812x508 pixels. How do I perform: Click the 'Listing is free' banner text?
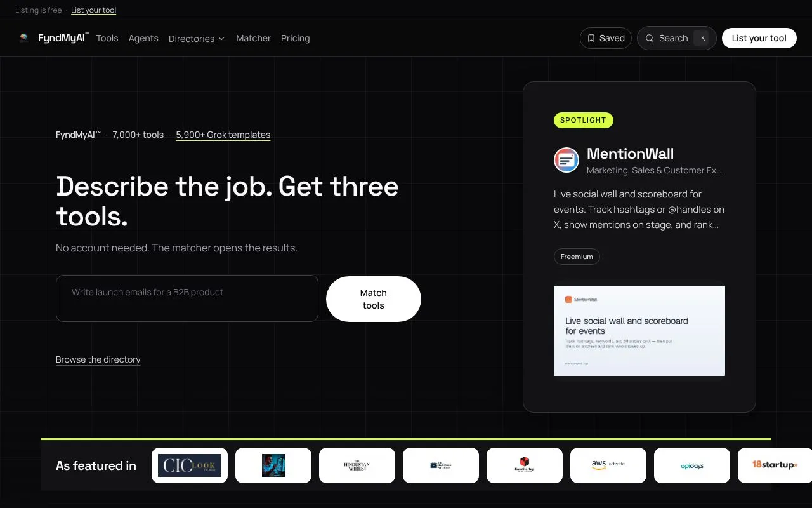(39, 10)
